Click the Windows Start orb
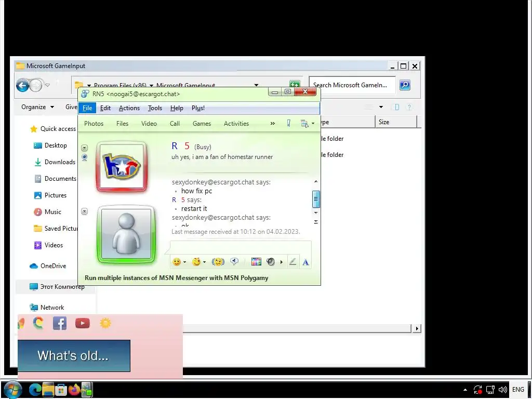 [13, 390]
